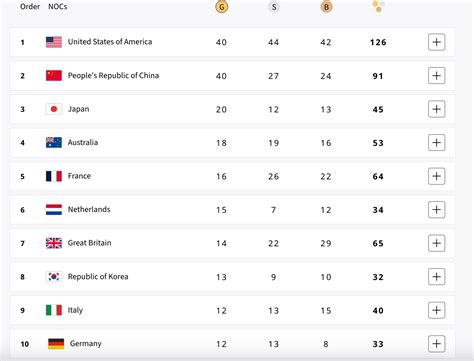Image resolution: width=474 pixels, height=361 pixels.
Task: Click the Order column header
Action: [30, 6]
